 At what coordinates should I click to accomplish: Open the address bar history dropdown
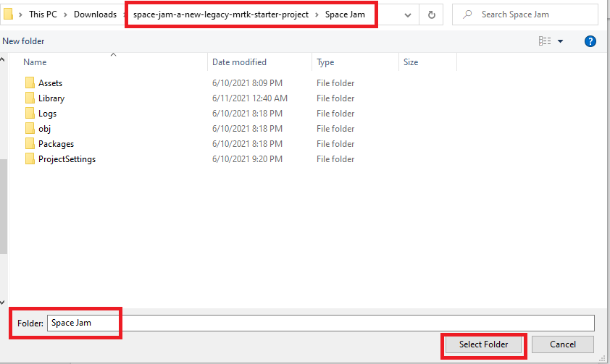coord(408,15)
